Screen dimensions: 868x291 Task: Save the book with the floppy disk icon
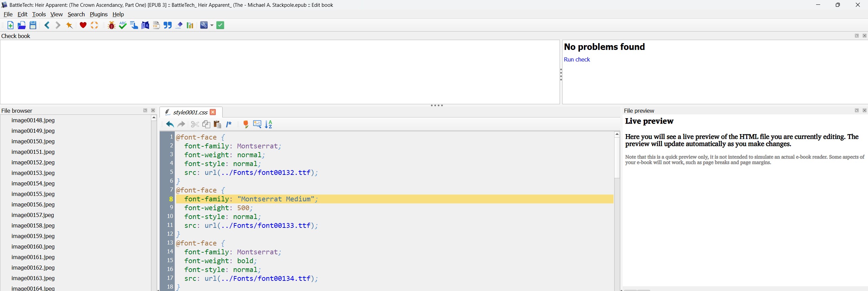tap(33, 25)
